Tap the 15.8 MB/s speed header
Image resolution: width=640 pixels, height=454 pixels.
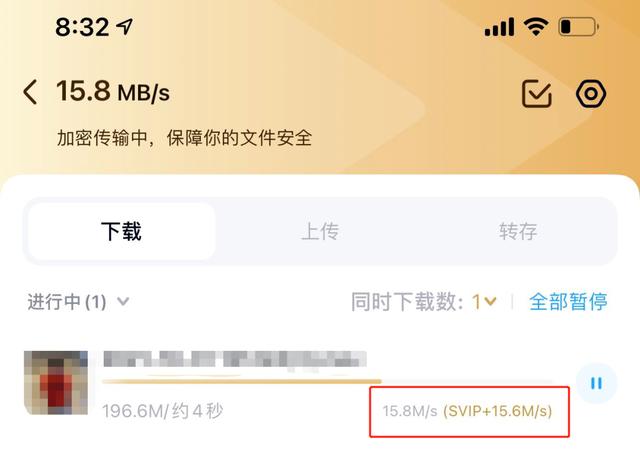tap(113, 91)
